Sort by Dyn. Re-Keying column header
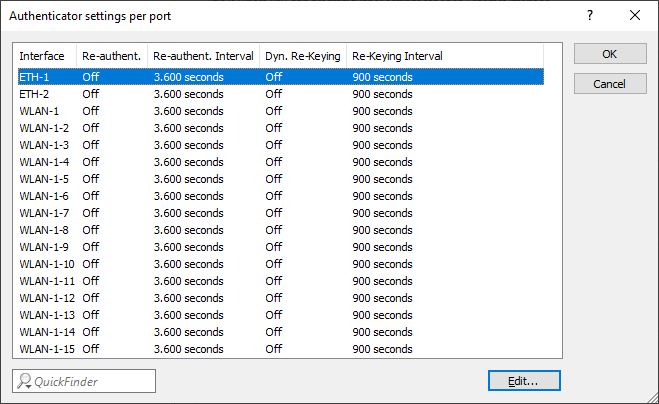Image resolution: width=659 pixels, height=404 pixels. coord(302,57)
